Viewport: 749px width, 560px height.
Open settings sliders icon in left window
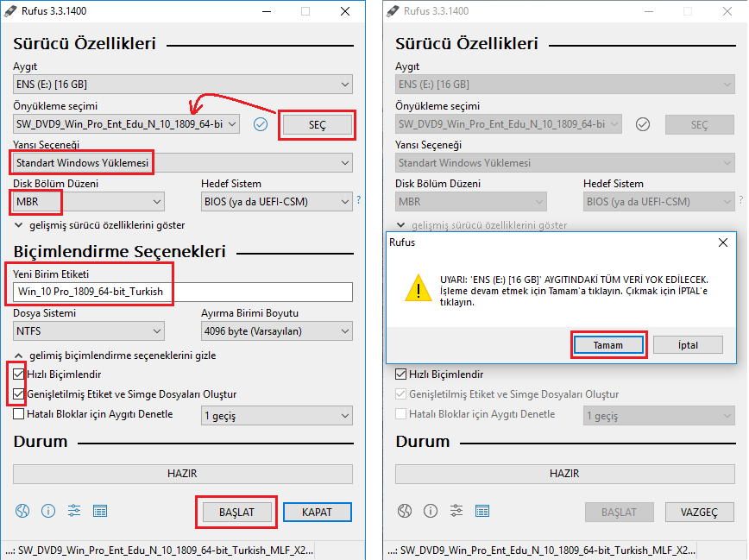74,511
